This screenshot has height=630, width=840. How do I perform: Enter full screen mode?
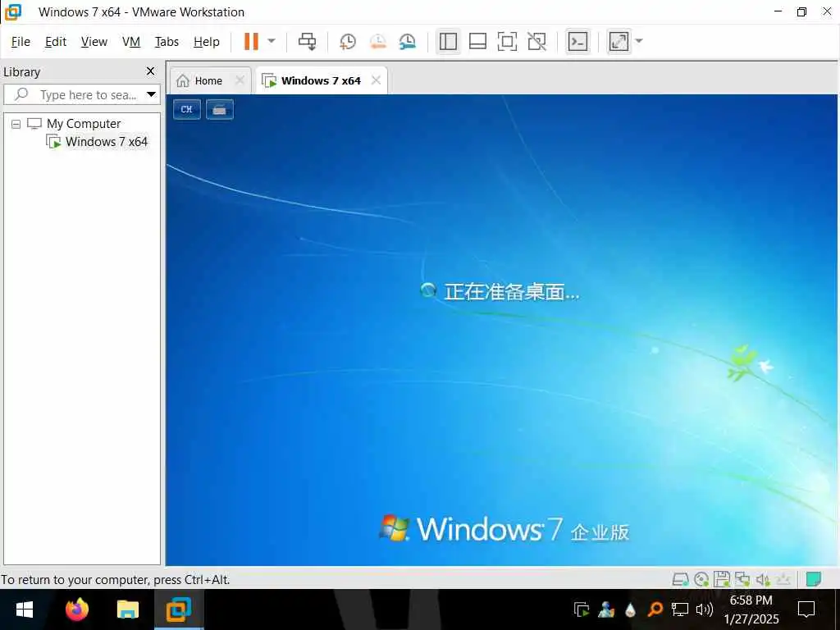(x=507, y=41)
